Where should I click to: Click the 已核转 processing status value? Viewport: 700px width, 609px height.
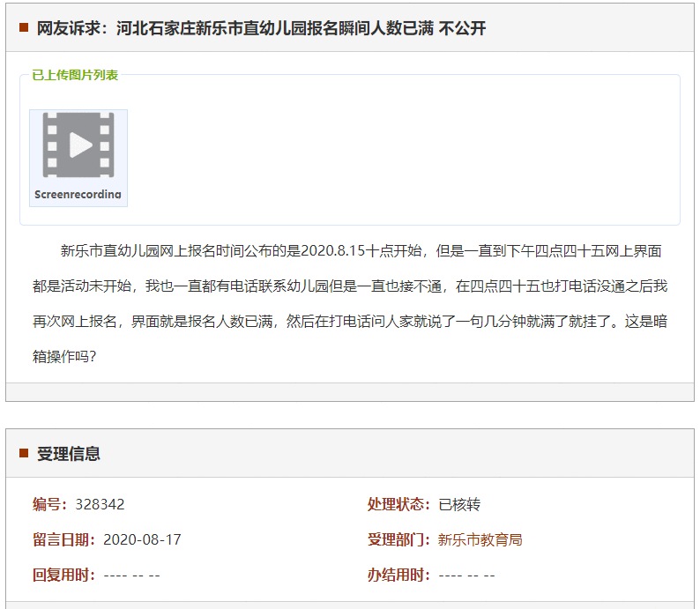pyautogui.click(x=459, y=504)
